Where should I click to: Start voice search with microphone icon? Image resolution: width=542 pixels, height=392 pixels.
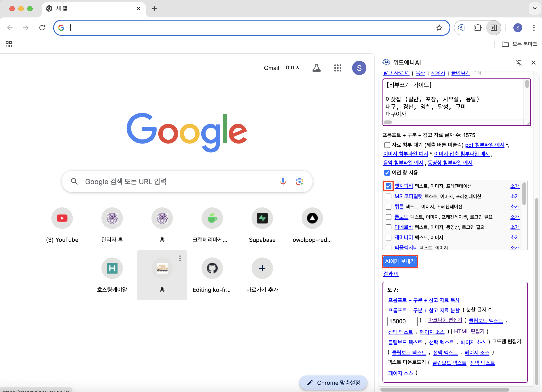pos(283,182)
